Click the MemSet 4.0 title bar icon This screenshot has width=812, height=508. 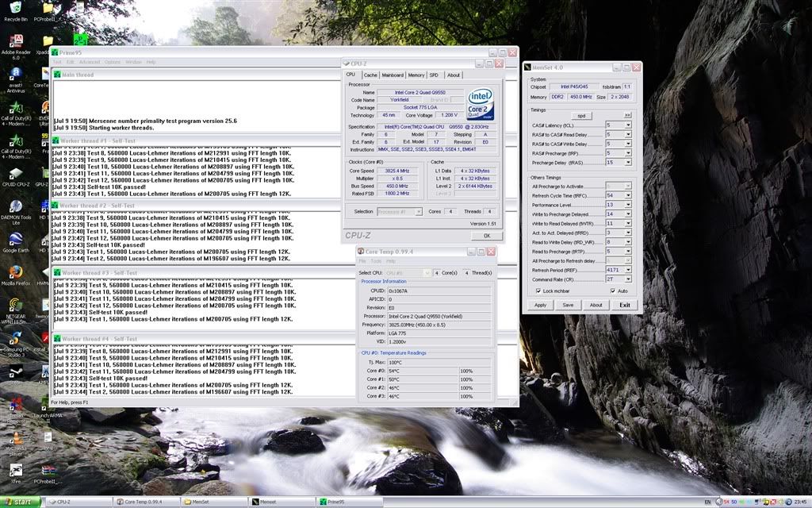[x=527, y=67]
